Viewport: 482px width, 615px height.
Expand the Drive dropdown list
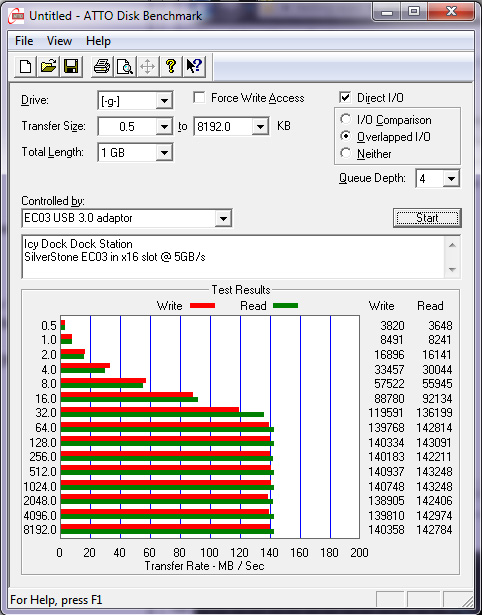point(164,101)
